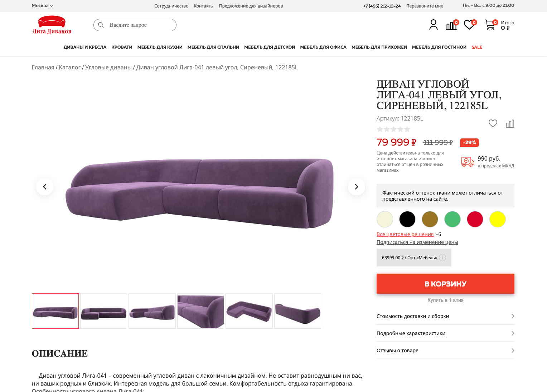Pick the yellow fabric swatch
547x392 pixels.
tap(498, 219)
